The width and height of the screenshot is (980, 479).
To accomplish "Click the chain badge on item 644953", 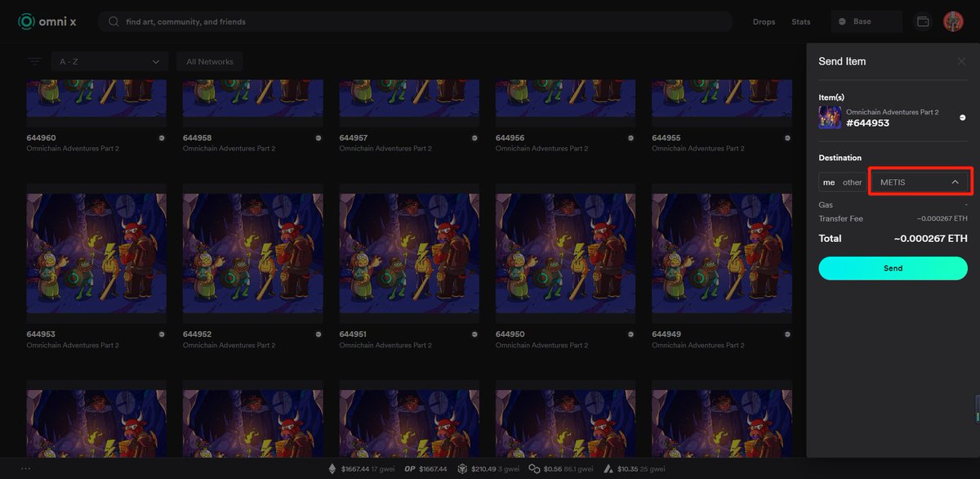I will (x=161, y=335).
